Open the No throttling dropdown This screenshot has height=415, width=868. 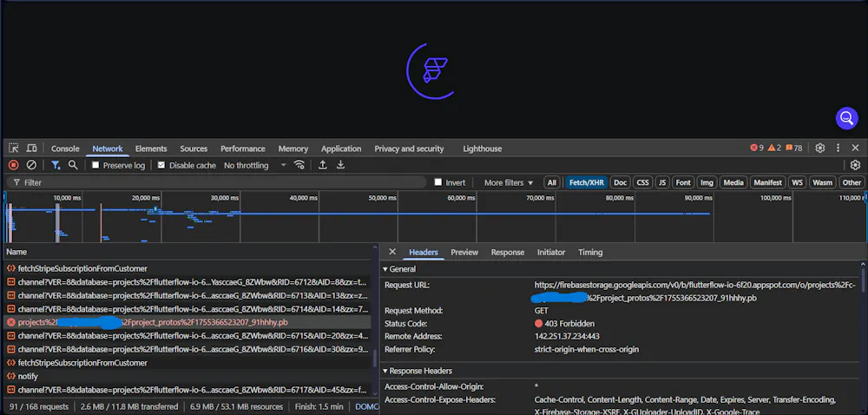[254, 165]
